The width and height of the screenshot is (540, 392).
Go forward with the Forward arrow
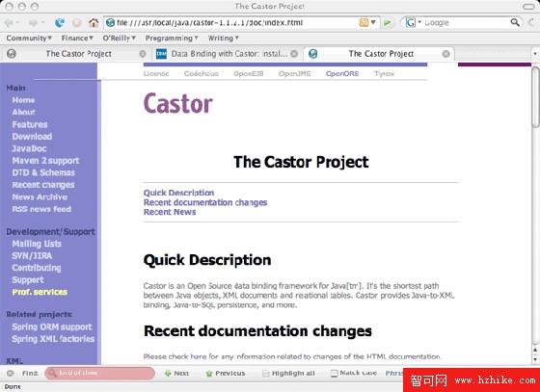point(33,23)
